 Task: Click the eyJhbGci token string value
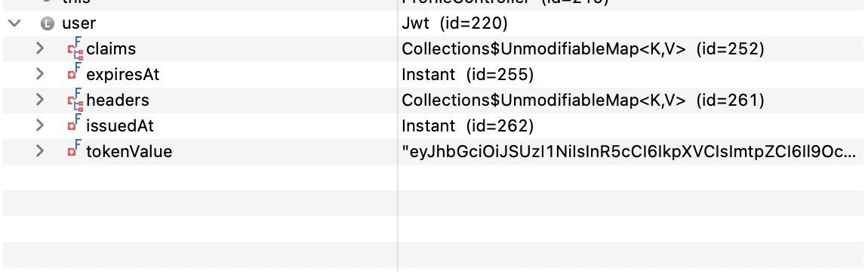pos(630,151)
